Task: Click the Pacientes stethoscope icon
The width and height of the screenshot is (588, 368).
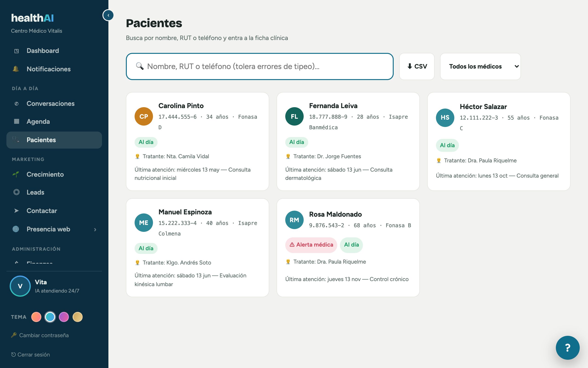Action: click(x=16, y=140)
